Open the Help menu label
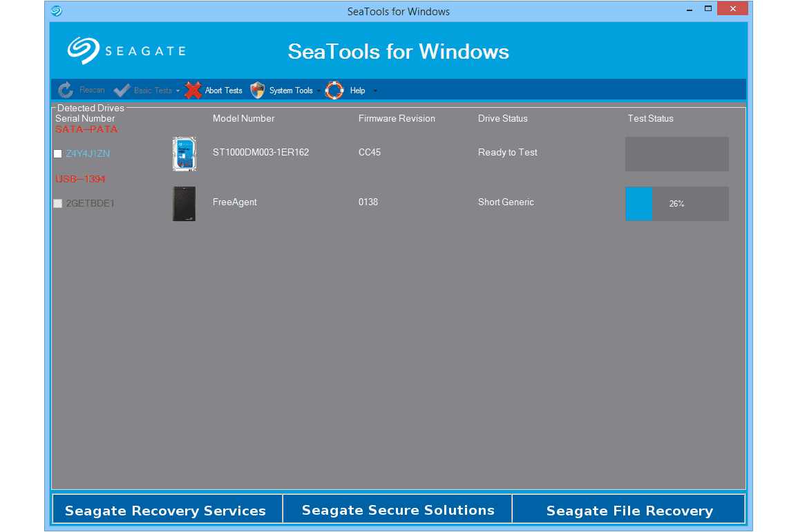798x532 pixels. pyautogui.click(x=357, y=91)
